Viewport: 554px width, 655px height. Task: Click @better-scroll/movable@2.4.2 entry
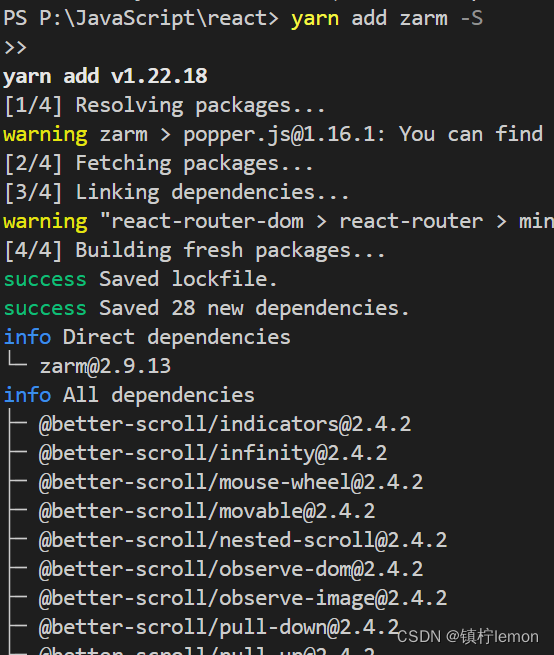(x=207, y=511)
